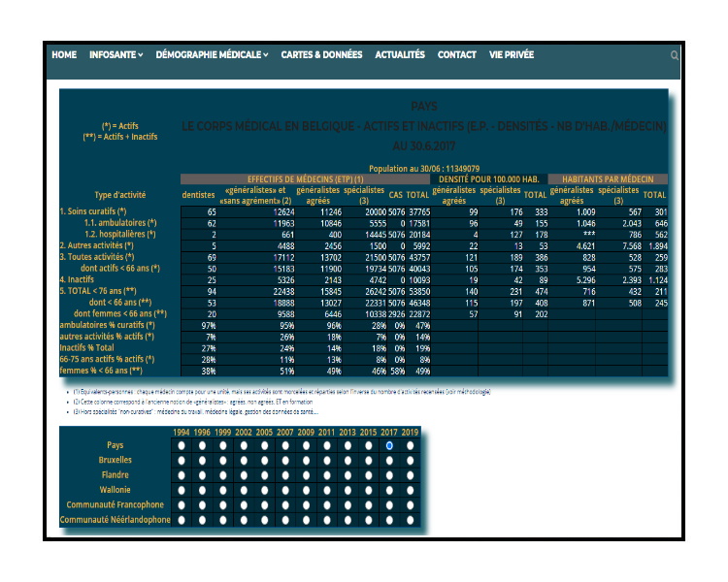Click the methodology link in footnote 1
Image resolution: width=728 pixels, height=582 pixels.
click(468, 392)
